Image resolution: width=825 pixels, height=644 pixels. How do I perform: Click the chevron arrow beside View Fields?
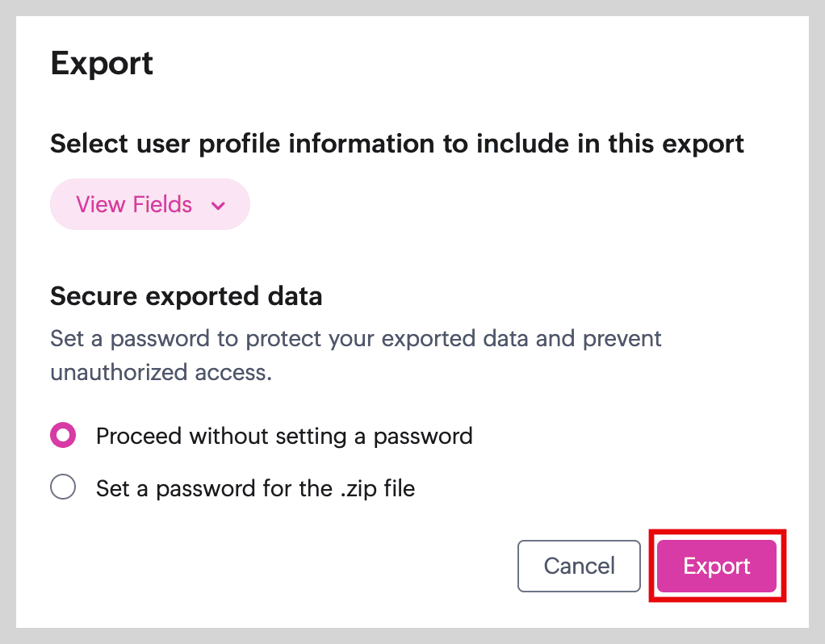click(218, 206)
